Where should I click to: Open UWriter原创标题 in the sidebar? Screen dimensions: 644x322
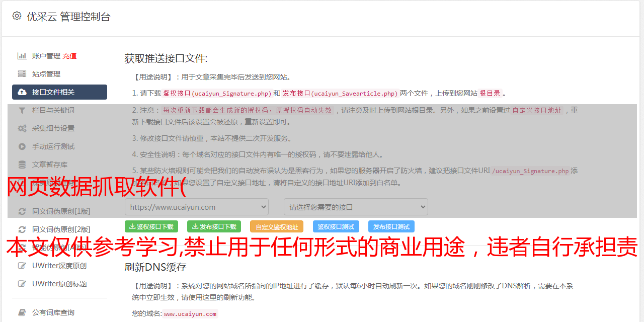click(59, 284)
